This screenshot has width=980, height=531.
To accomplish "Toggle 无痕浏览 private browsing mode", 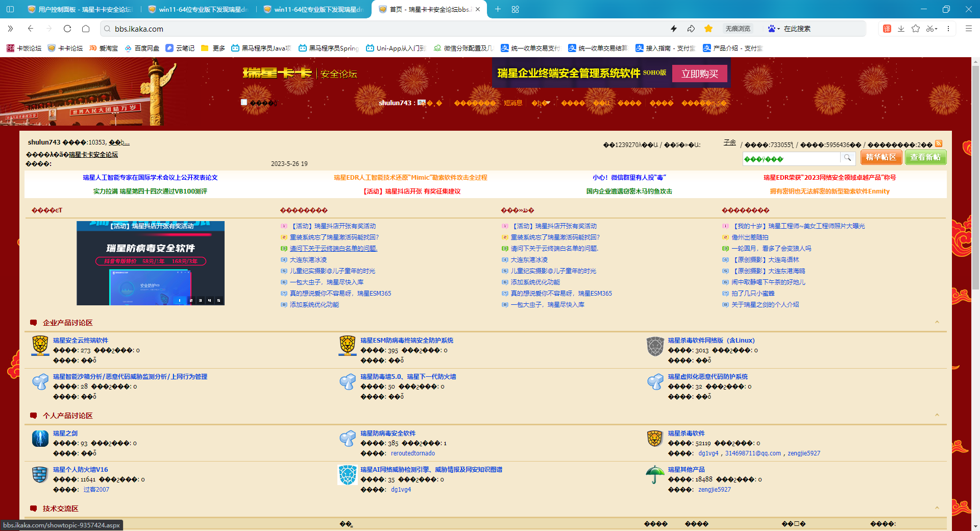I will pyautogui.click(x=738, y=29).
